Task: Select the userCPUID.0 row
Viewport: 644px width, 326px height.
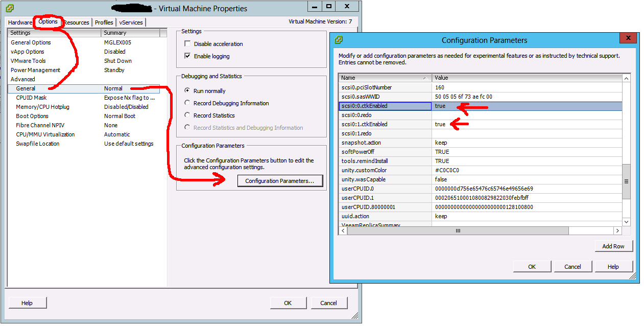Action: (x=481, y=189)
